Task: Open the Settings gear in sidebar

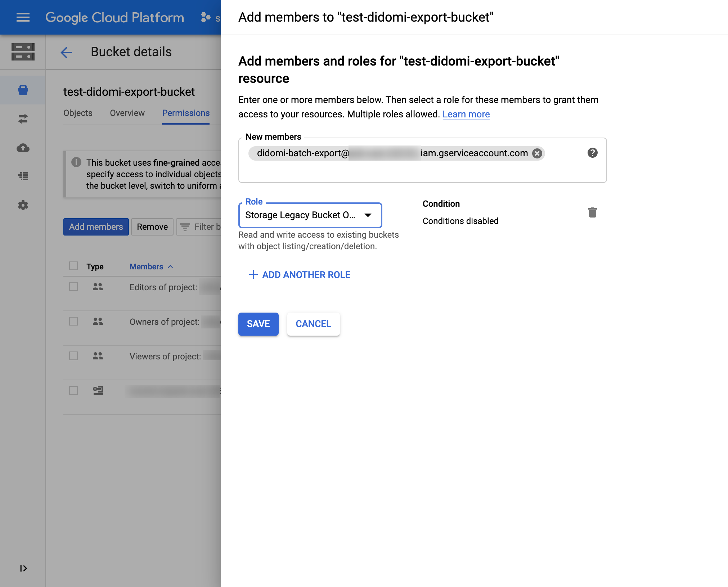Action: 23,205
